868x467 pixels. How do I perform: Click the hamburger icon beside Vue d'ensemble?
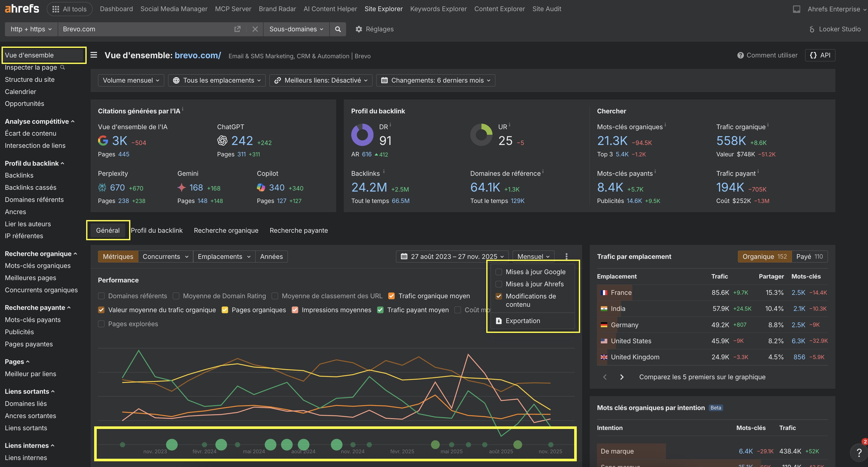pyautogui.click(x=94, y=55)
